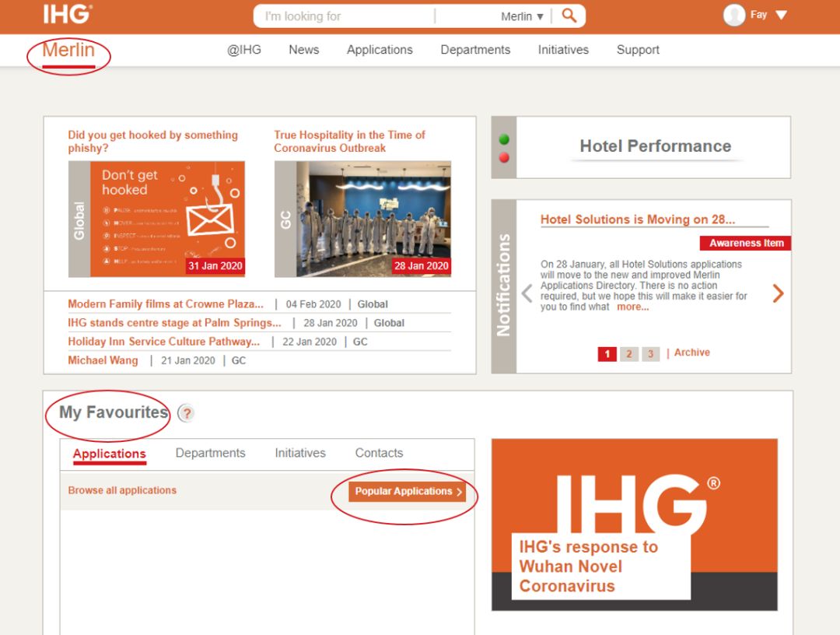Open IHG's response to Wuhan Coronavirus banner
840x635 pixels.
[635, 524]
